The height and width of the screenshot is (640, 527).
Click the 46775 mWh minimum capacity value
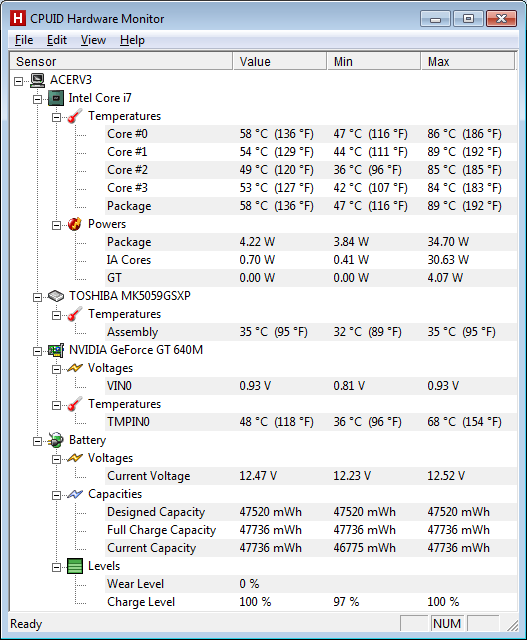click(365, 548)
